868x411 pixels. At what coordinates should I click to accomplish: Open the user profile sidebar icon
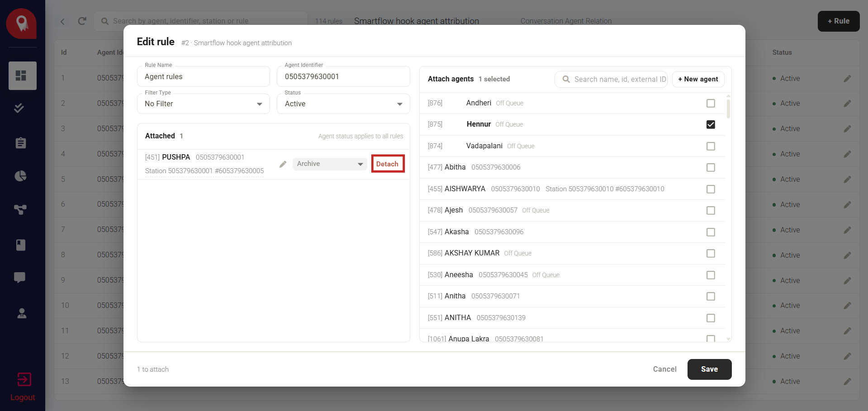click(22, 313)
